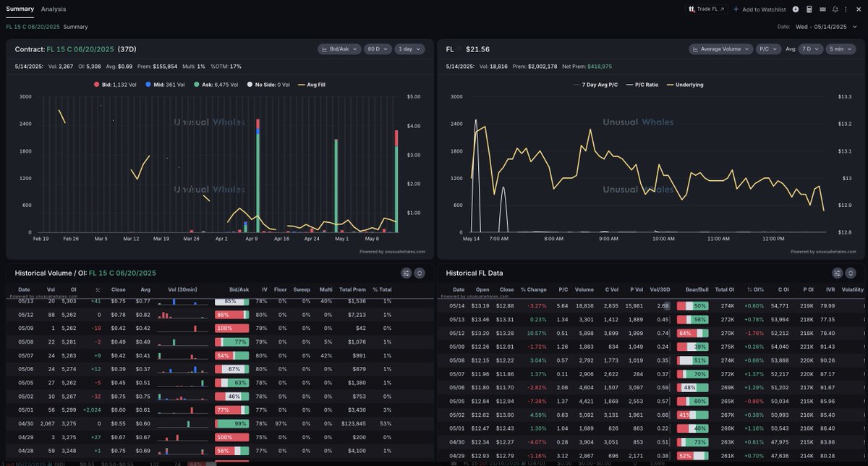868x466 pixels.
Task: Click the 18,816 volume cell in the 05/14 row
Action: (584, 305)
